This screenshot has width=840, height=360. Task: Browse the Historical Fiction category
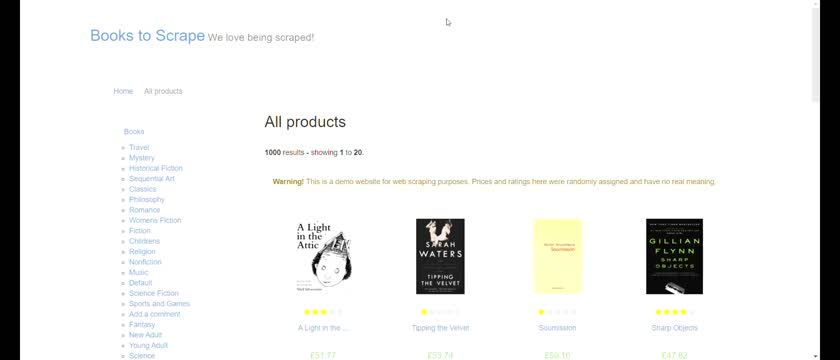coord(156,168)
